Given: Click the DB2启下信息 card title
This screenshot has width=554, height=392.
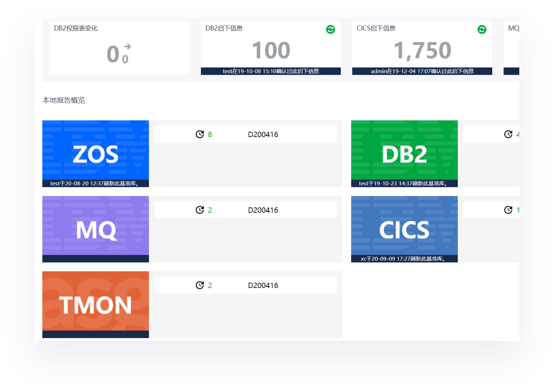Looking at the screenshot, I should (224, 28).
